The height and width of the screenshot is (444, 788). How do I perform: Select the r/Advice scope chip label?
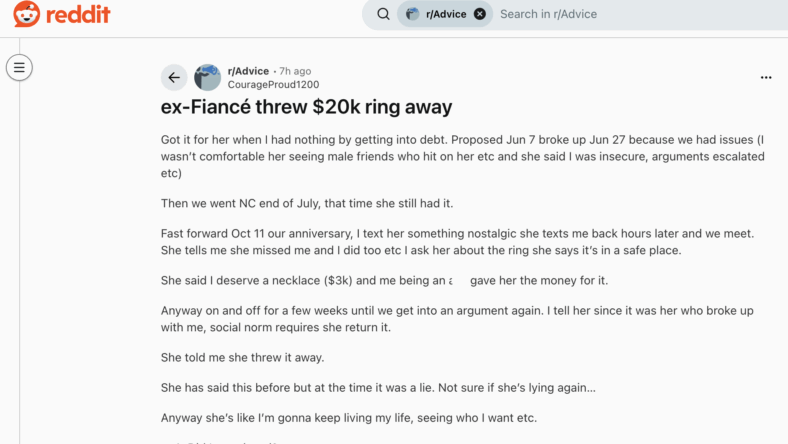coord(446,14)
